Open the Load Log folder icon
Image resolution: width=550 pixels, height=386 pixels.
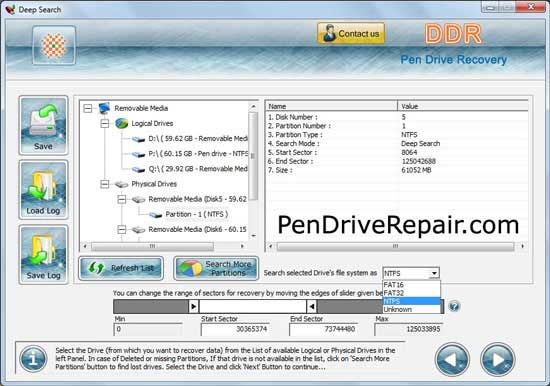[43, 190]
